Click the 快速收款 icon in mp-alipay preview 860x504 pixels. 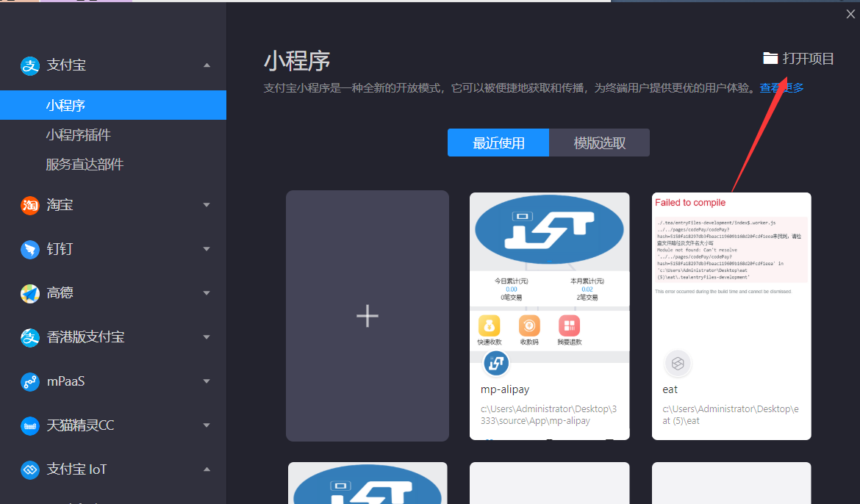click(490, 325)
